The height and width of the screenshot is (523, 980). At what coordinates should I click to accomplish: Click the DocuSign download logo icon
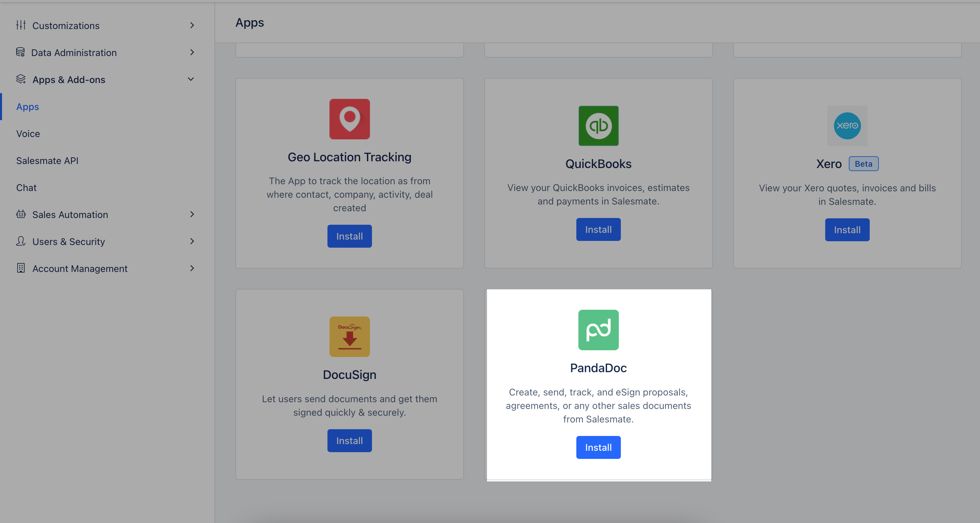tap(349, 337)
